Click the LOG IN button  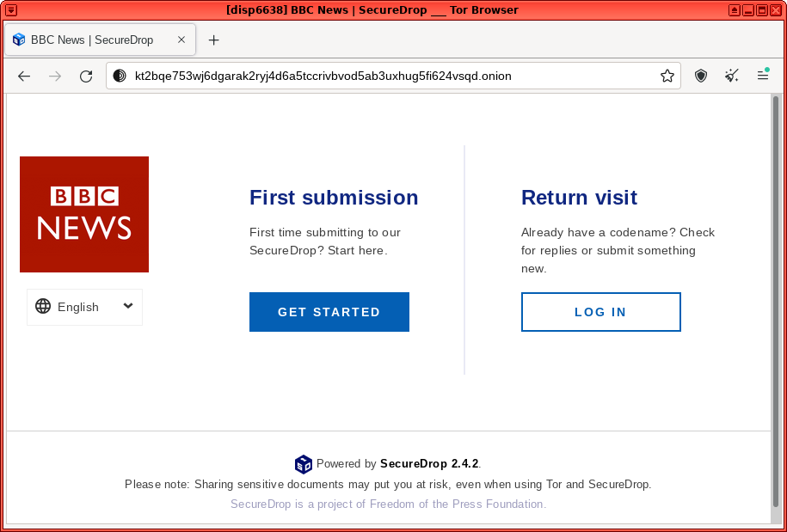click(601, 312)
